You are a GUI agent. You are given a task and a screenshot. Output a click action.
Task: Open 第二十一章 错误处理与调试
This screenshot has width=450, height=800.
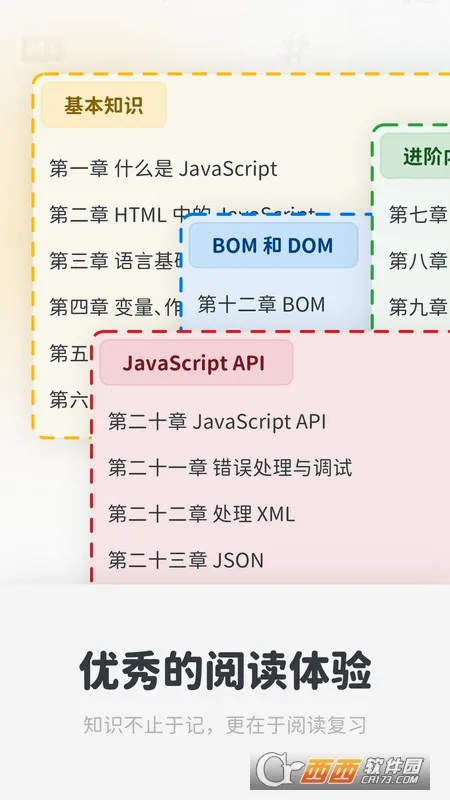pos(230,468)
